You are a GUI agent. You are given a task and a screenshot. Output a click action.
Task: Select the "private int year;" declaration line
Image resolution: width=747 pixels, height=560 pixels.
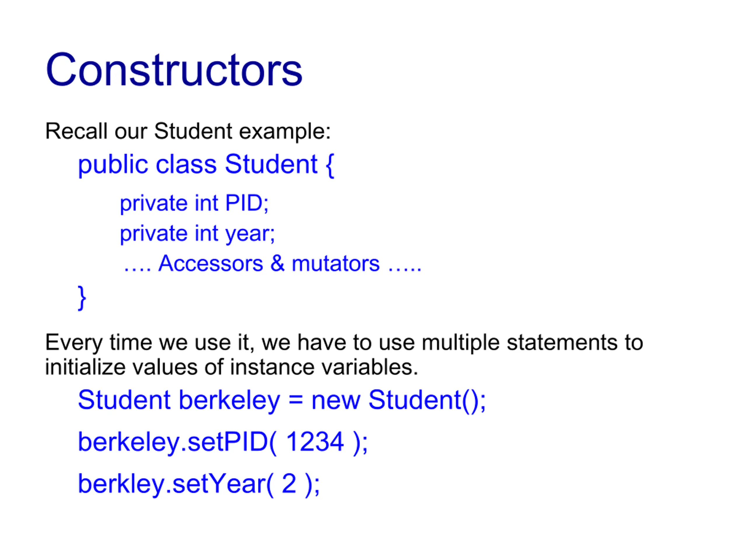pyautogui.click(x=198, y=234)
